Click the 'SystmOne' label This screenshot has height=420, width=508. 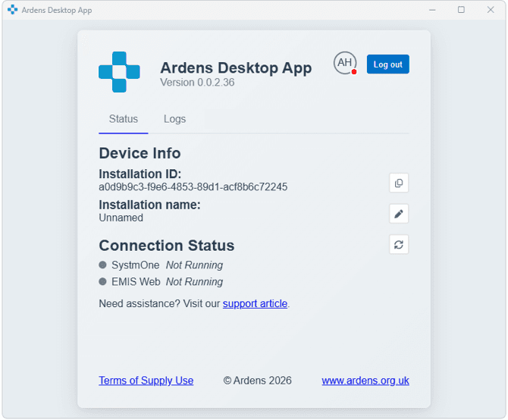[136, 265]
